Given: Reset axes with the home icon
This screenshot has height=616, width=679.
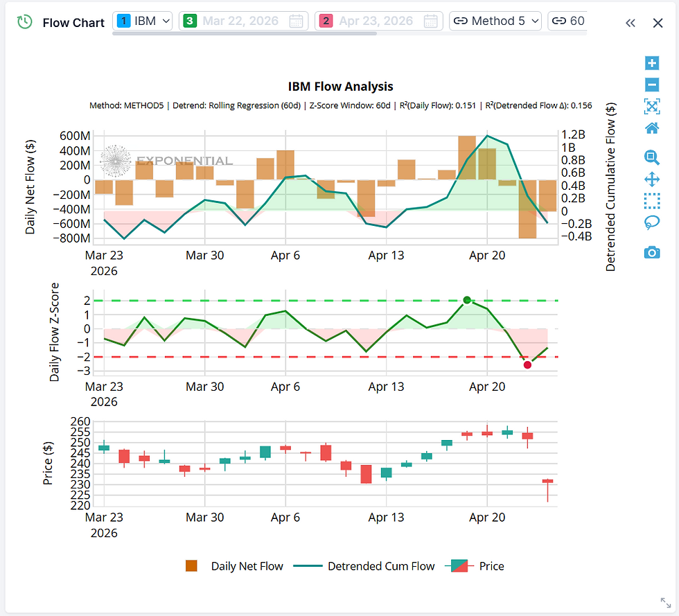Looking at the screenshot, I should (x=652, y=128).
